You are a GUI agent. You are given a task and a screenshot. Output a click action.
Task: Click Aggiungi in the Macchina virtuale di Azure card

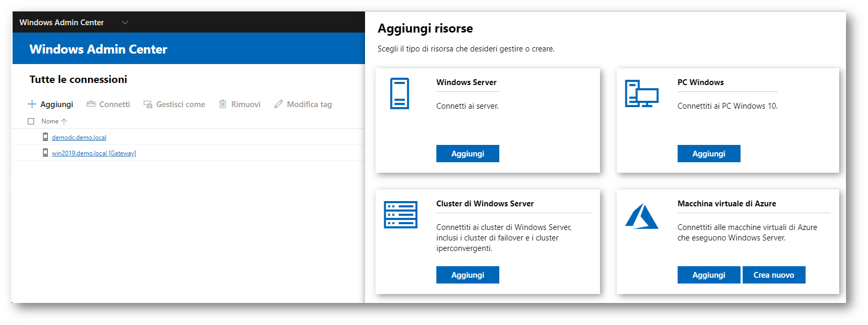[709, 275]
